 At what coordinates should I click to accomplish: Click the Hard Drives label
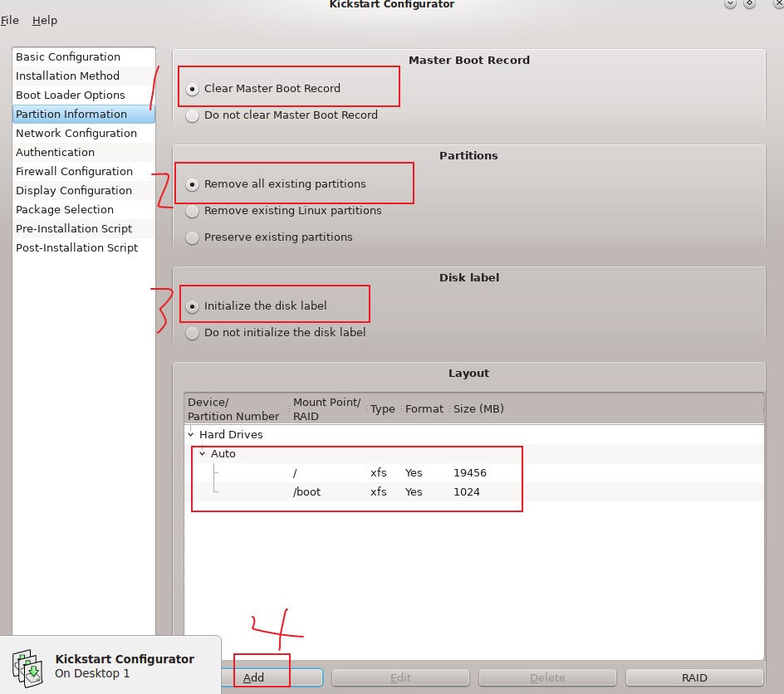pos(231,435)
